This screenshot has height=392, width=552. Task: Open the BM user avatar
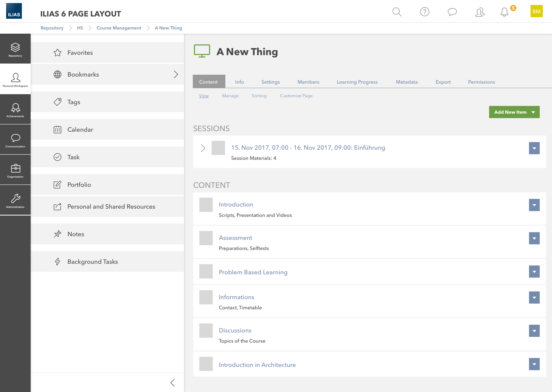(x=536, y=11)
